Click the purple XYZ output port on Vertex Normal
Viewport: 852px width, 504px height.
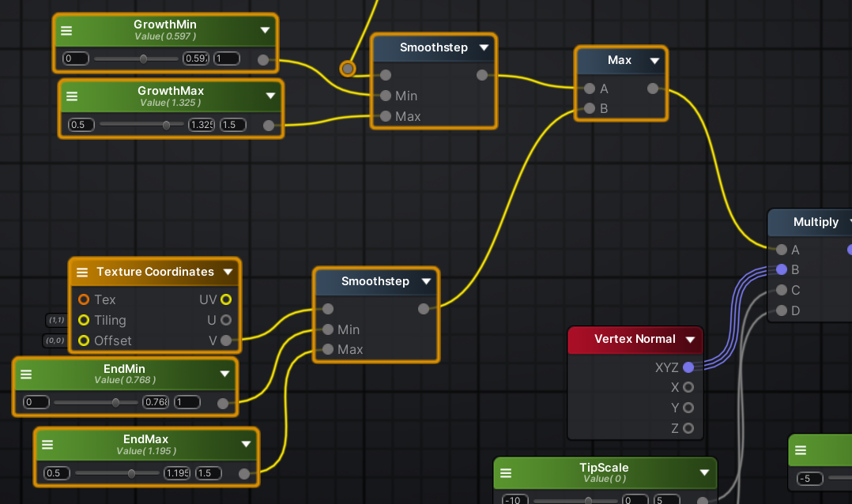click(x=690, y=367)
